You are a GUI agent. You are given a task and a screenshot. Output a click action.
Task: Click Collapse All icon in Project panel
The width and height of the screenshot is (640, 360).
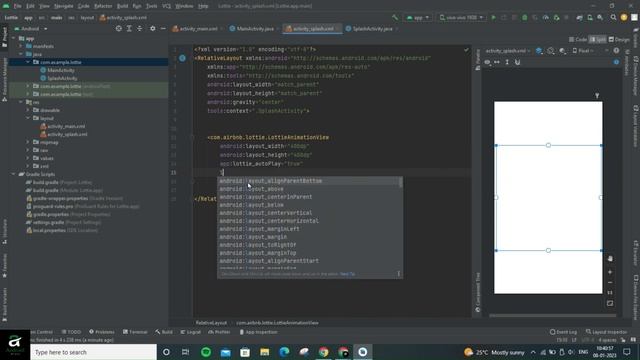click(140, 29)
